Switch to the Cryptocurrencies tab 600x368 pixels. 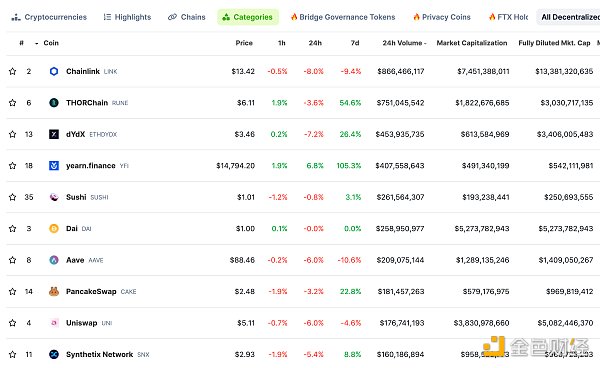49,17
